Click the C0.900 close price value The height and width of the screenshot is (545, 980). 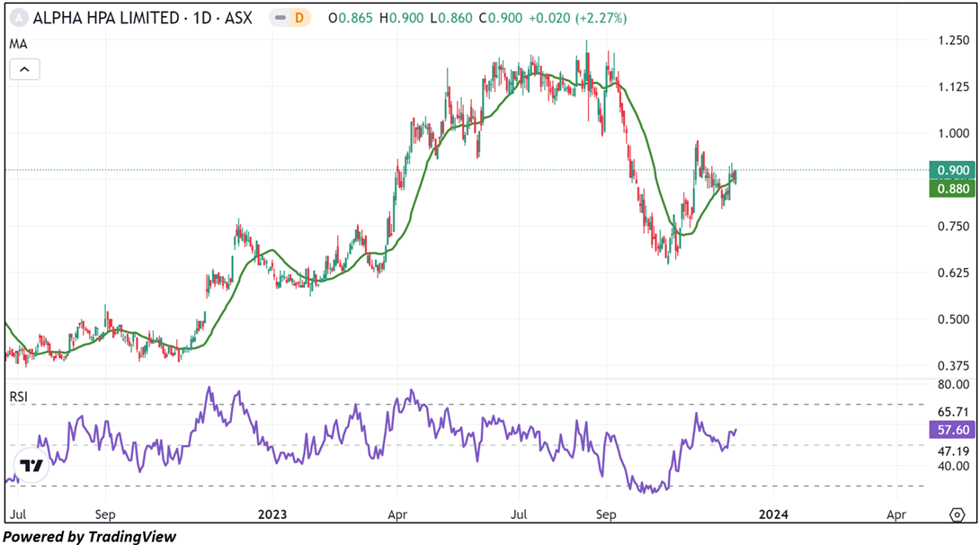coord(501,18)
